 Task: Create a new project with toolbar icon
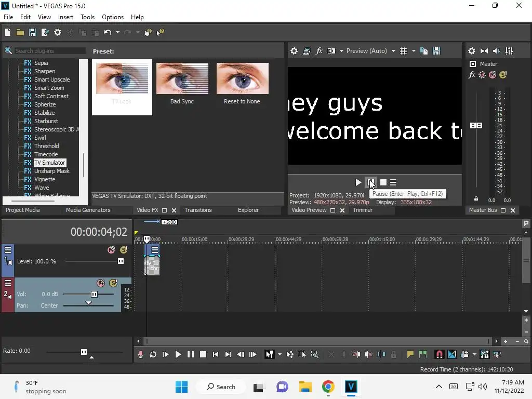(x=7, y=32)
